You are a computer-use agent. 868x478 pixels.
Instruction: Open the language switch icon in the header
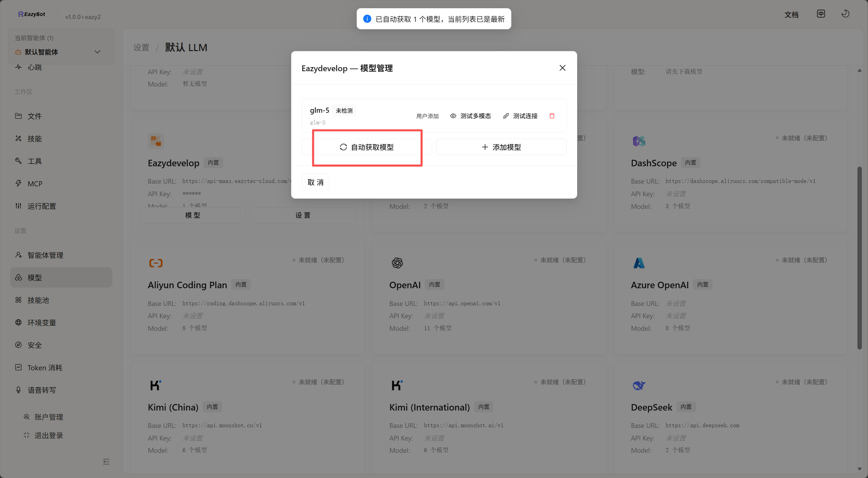click(821, 14)
